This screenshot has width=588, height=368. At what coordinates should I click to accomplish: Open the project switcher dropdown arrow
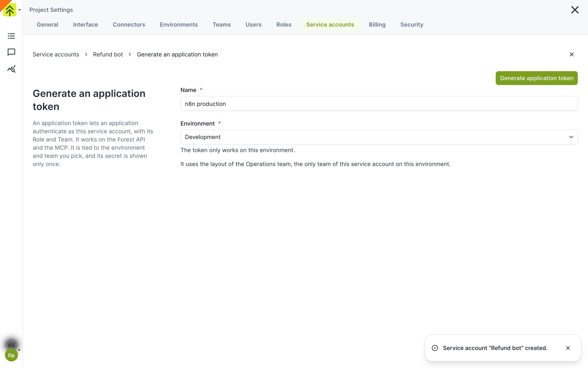tap(20, 10)
